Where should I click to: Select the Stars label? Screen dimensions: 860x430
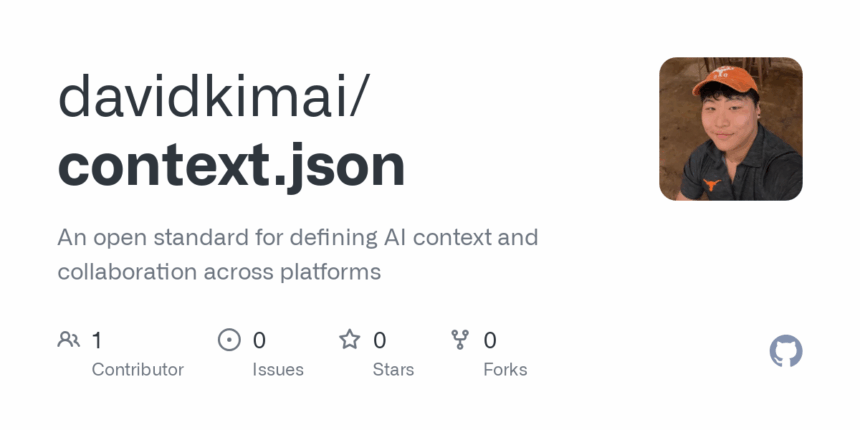(393, 370)
